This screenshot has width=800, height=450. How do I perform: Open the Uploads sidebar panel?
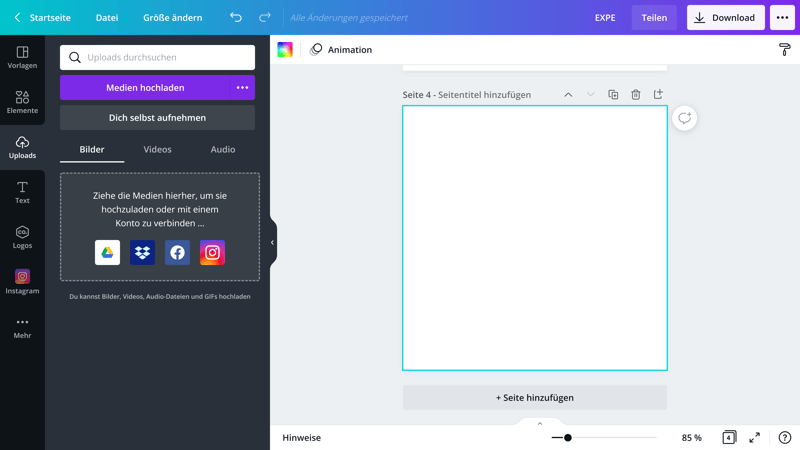tap(22, 147)
